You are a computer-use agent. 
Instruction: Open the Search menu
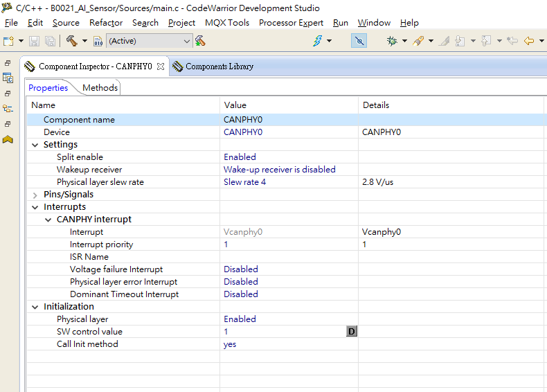pos(145,23)
